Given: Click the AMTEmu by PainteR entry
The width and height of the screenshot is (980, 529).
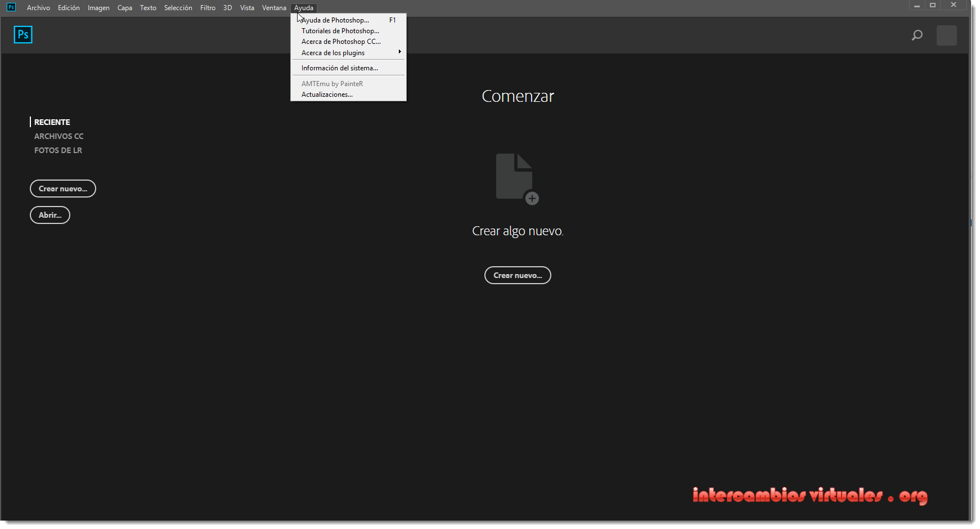Looking at the screenshot, I should tap(348, 84).
